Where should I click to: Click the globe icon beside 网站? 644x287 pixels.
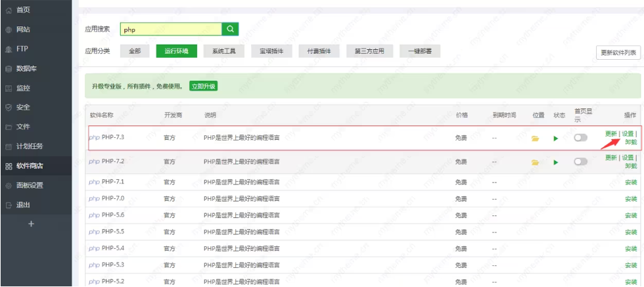point(9,30)
